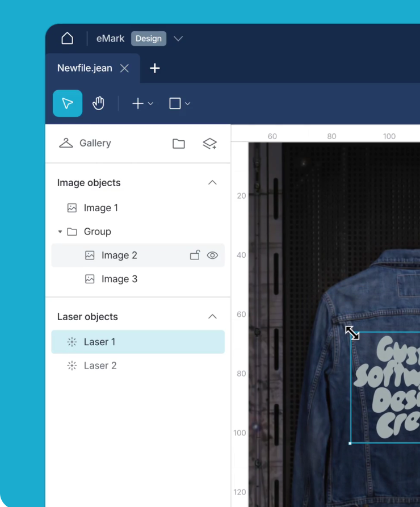
Task: Collapse the Group disclosure triangle
Action: click(60, 232)
